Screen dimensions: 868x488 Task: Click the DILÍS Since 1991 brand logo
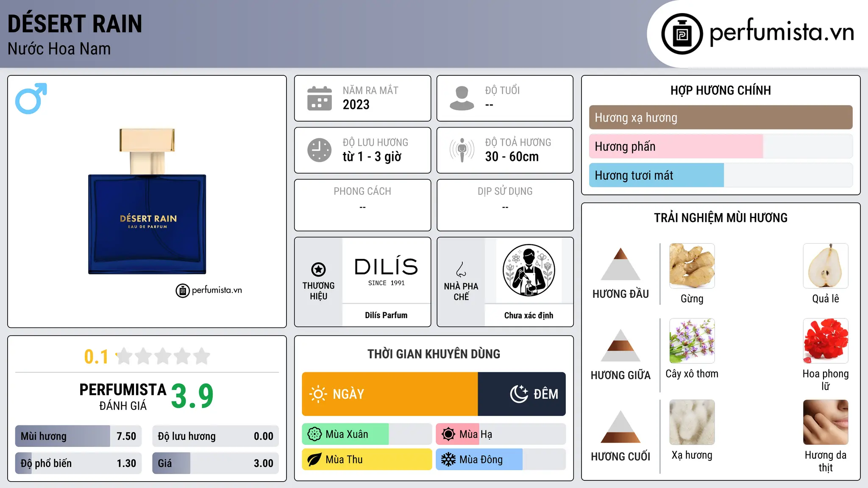pos(386,271)
